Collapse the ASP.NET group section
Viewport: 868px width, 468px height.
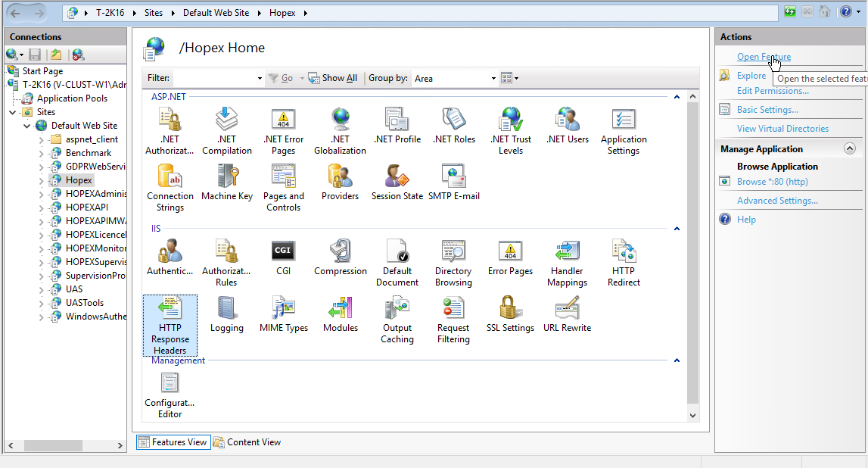[x=677, y=97]
